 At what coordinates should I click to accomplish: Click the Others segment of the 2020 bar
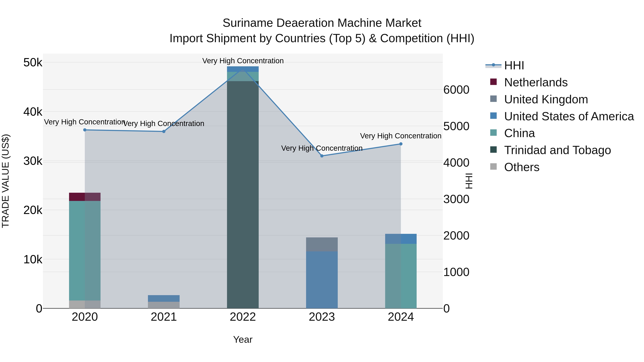pos(85,304)
